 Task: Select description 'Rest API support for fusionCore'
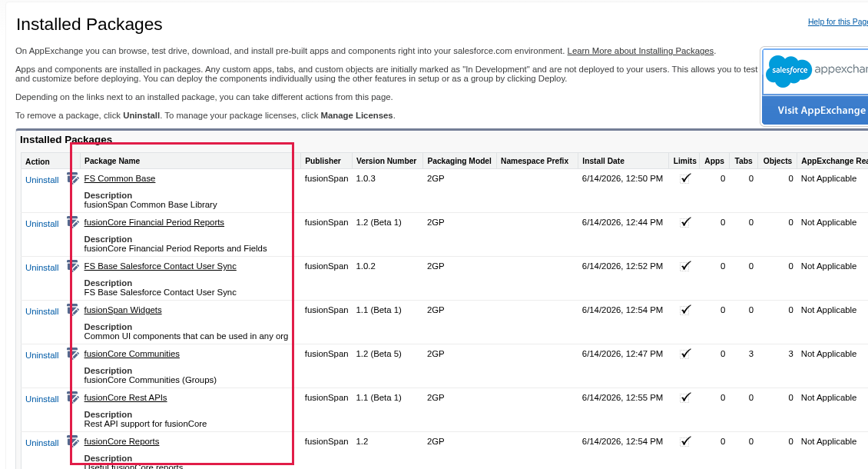(146, 424)
